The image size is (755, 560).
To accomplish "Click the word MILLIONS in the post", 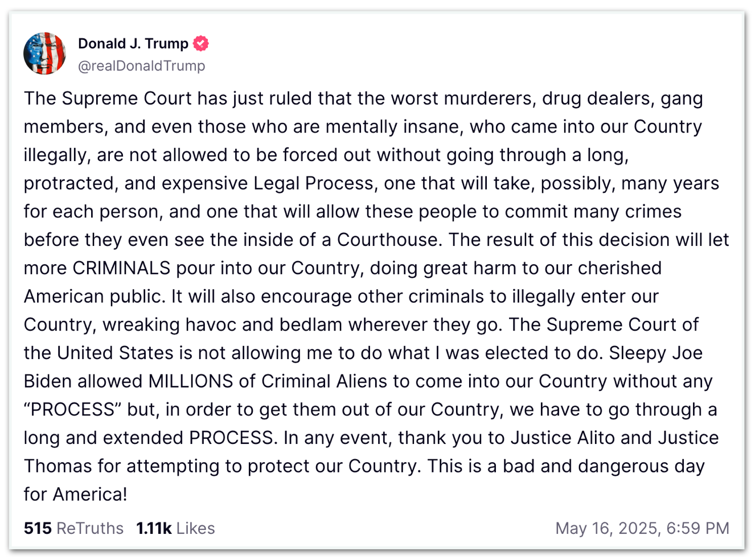I will 191,381.
